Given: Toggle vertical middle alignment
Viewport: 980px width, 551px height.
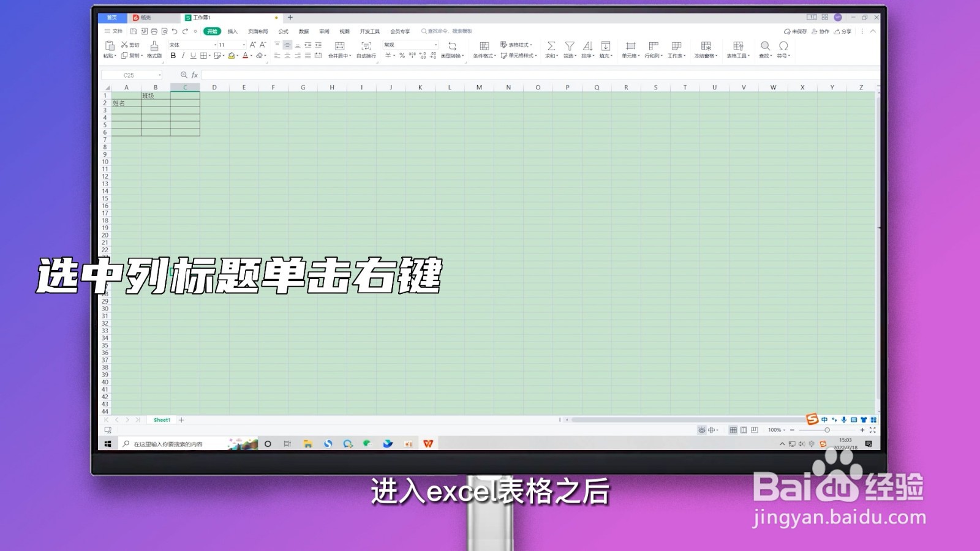Looking at the screenshot, I should coord(287,45).
